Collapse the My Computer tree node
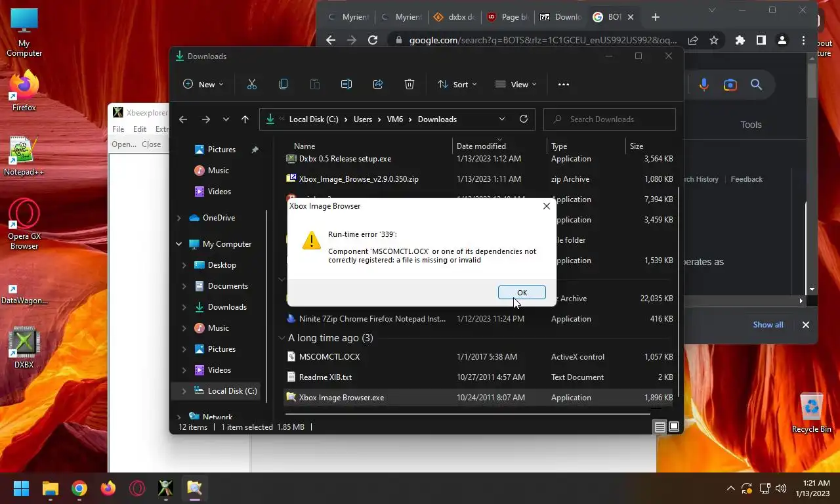The image size is (840, 504). [179, 244]
